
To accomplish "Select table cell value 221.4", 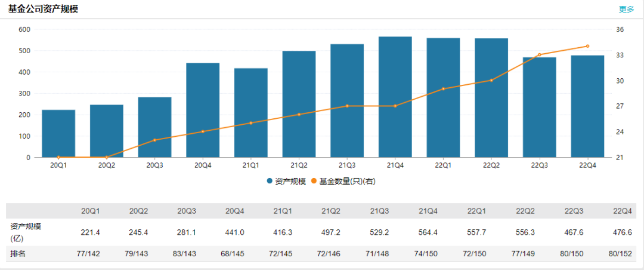I will pos(91,232).
